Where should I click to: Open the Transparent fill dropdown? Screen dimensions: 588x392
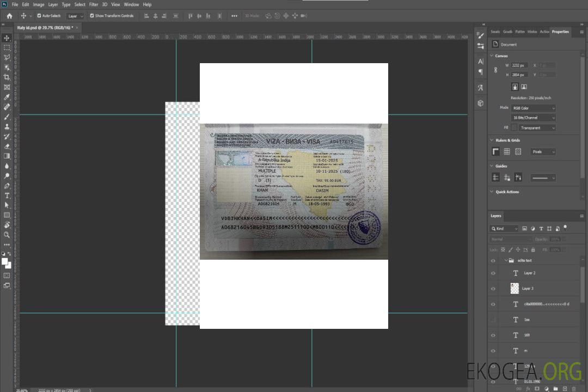pyautogui.click(x=537, y=128)
